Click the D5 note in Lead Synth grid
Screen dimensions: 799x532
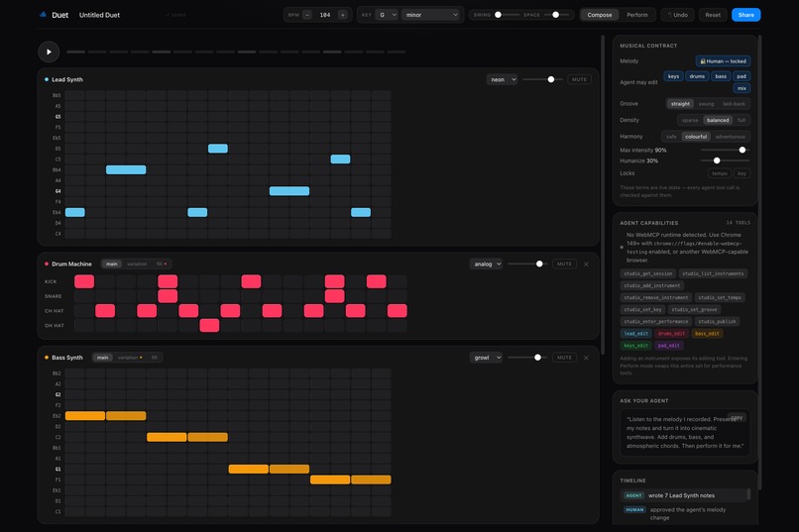tap(217, 149)
